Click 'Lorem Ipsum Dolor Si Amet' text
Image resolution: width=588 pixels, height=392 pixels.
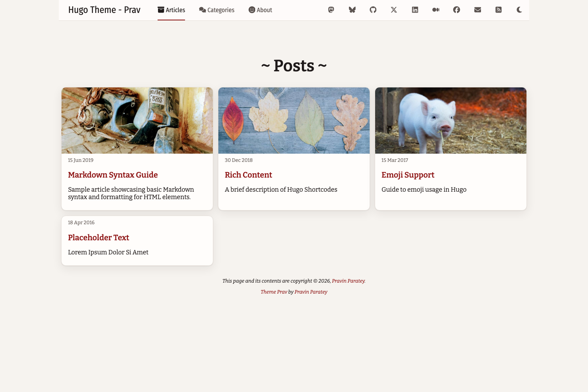point(108,252)
